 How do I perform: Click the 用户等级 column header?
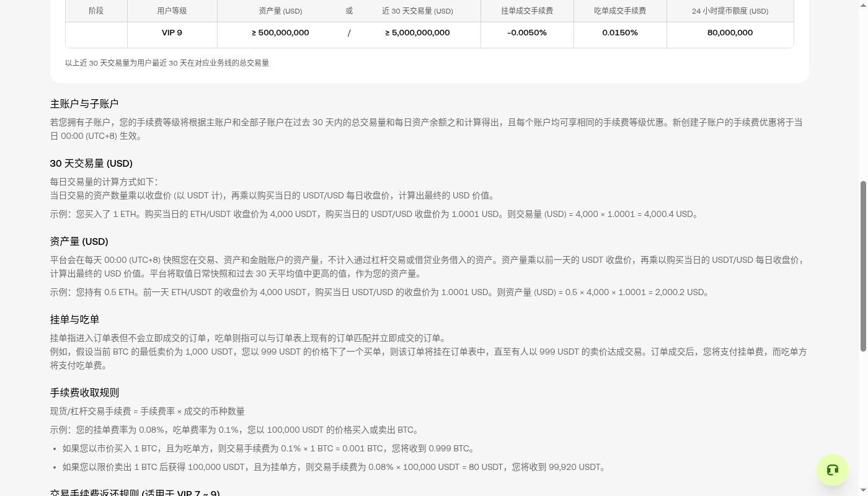click(172, 11)
